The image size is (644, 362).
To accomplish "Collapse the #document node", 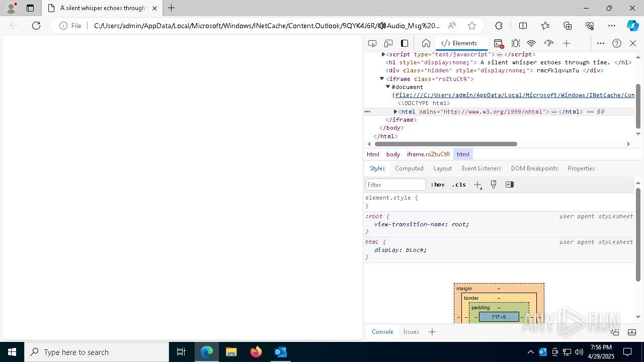I will (388, 87).
